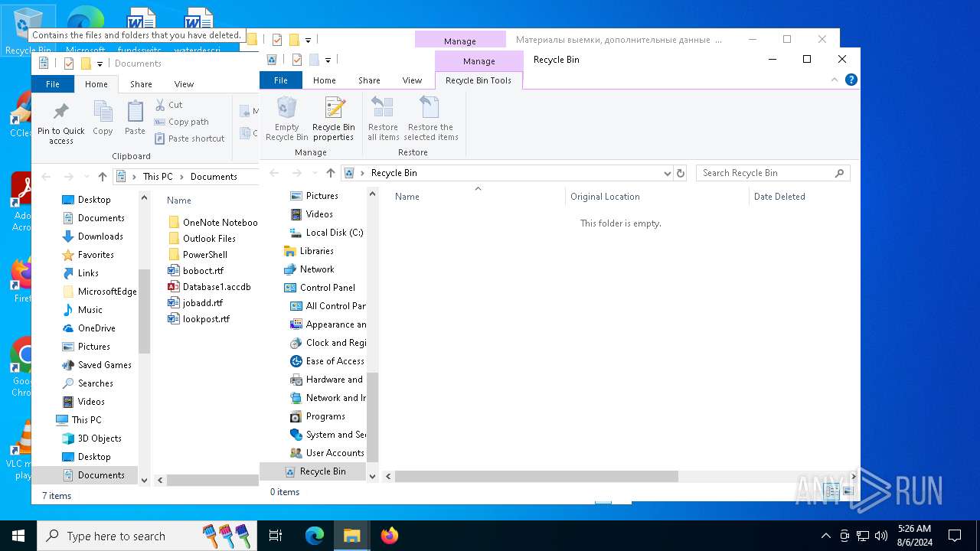Open Windows Start menu
The height and width of the screenshot is (551, 980).
(18, 536)
